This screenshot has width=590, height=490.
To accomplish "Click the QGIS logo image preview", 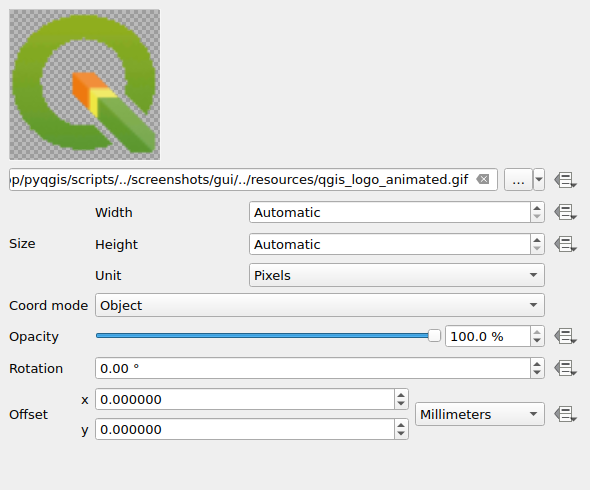I will pyautogui.click(x=85, y=85).
